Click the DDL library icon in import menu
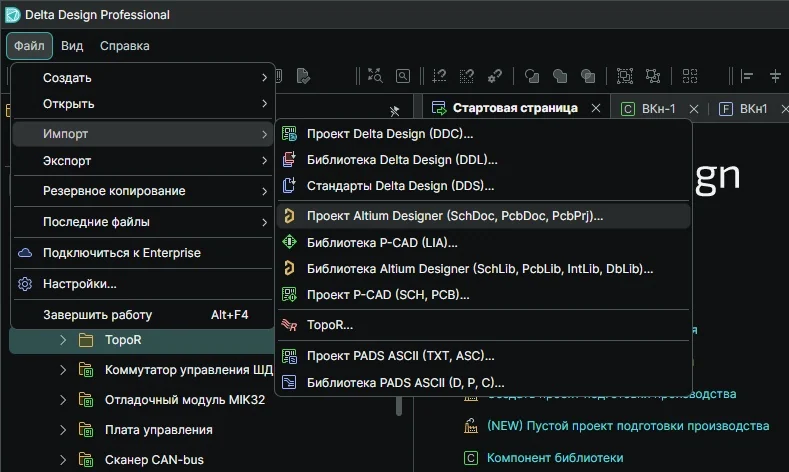The image size is (789, 472). (289, 160)
